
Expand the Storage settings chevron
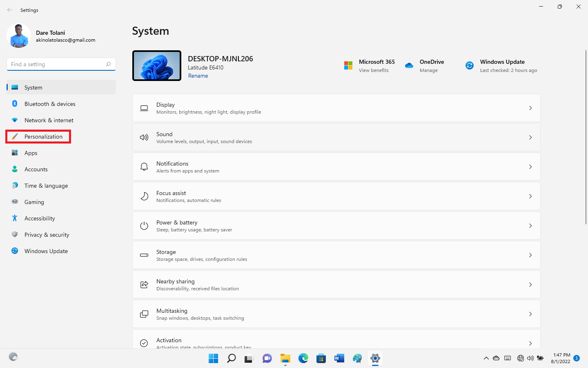[x=530, y=255]
